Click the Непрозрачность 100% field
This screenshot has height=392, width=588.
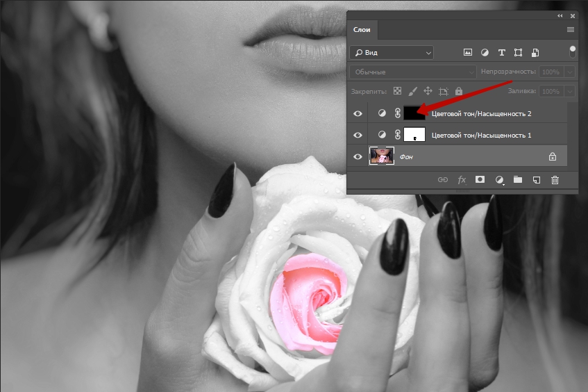552,72
